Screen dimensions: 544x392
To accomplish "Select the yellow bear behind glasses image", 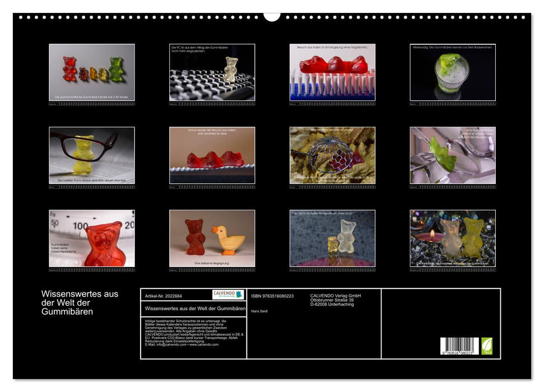I will tap(92, 155).
